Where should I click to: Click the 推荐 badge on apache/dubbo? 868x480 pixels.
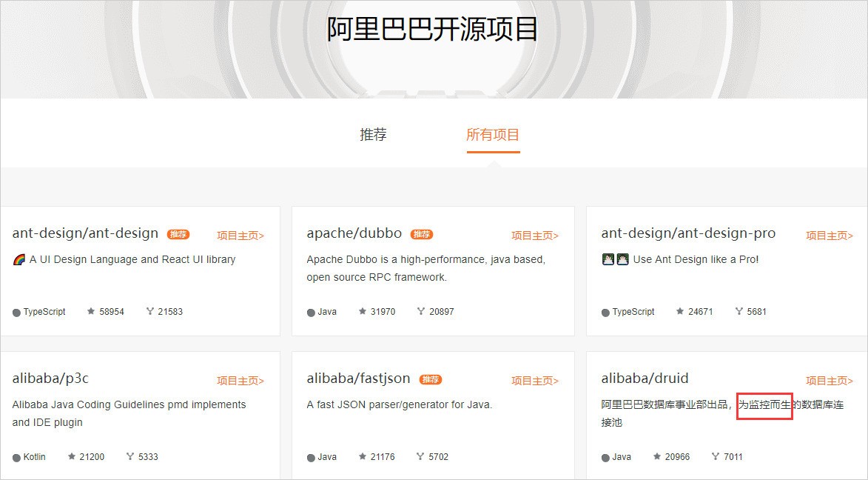(421, 235)
